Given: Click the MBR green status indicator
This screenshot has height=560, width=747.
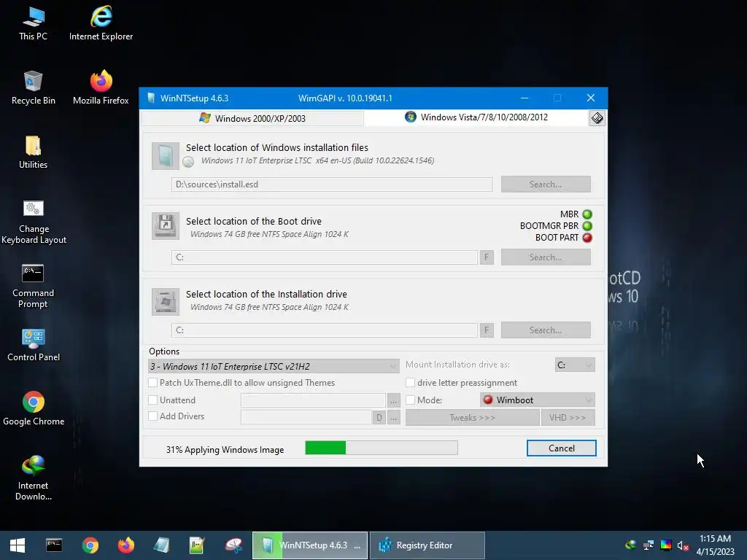Looking at the screenshot, I should pyautogui.click(x=587, y=214).
